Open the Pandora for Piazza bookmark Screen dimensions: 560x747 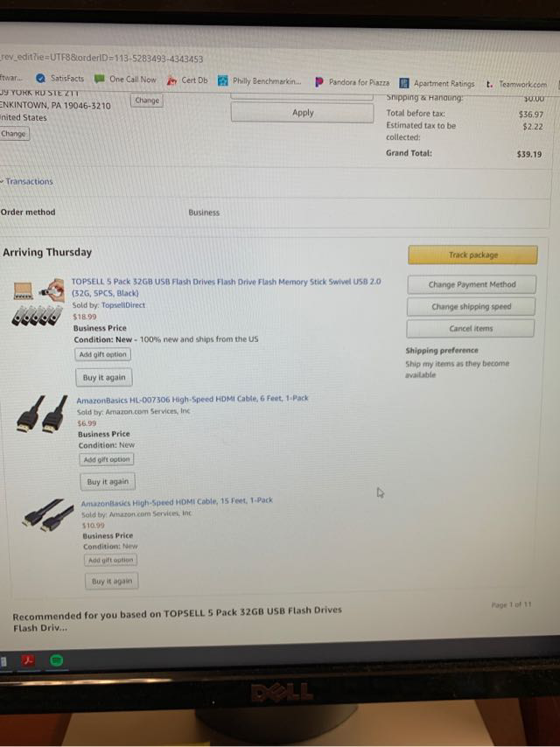click(x=353, y=82)
